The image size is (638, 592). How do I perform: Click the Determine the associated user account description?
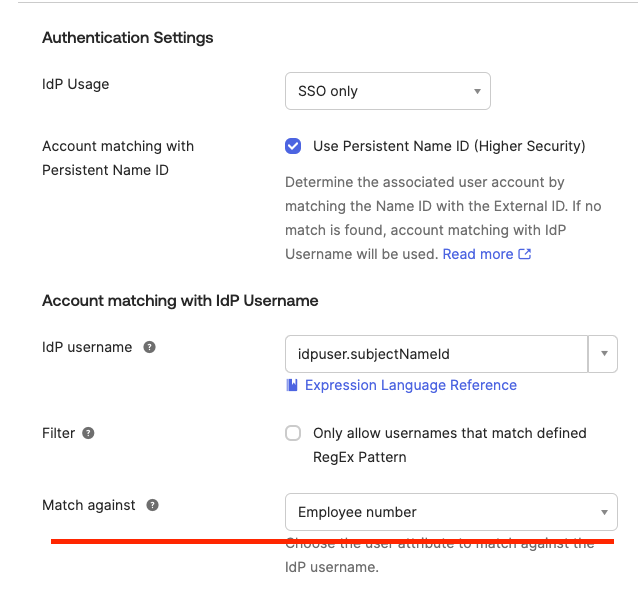pyautogui.click(x=443, y=218)
